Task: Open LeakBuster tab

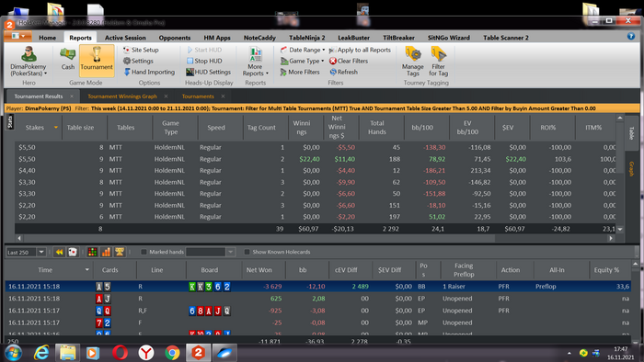Action: coord(353,38)
